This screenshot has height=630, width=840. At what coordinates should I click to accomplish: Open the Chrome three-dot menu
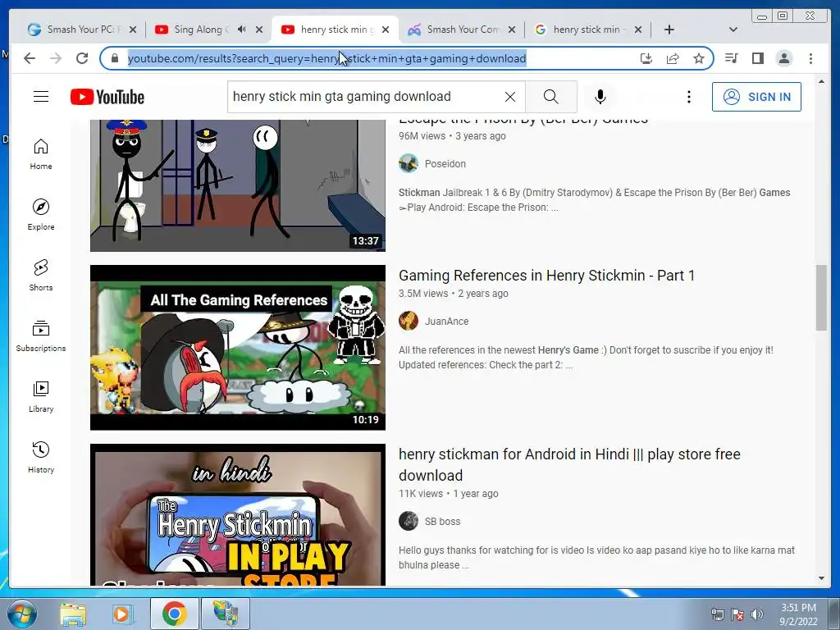pos(810,58)
